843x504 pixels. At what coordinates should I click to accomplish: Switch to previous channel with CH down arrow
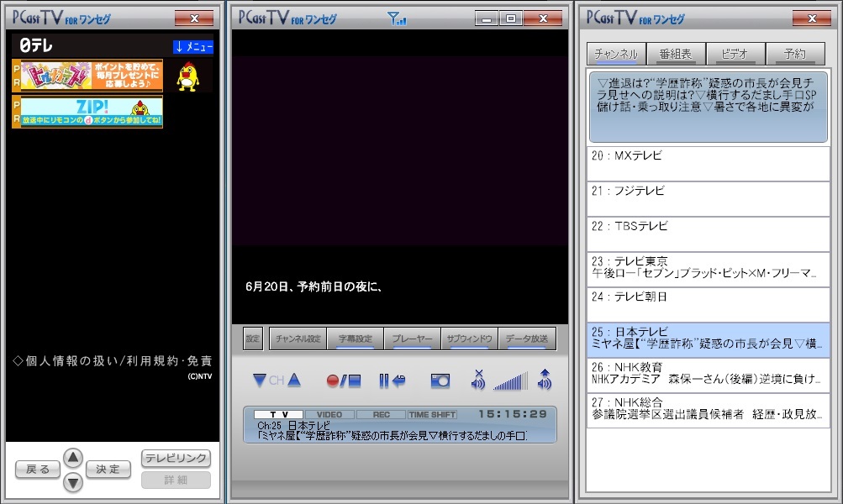pos(259,381)
